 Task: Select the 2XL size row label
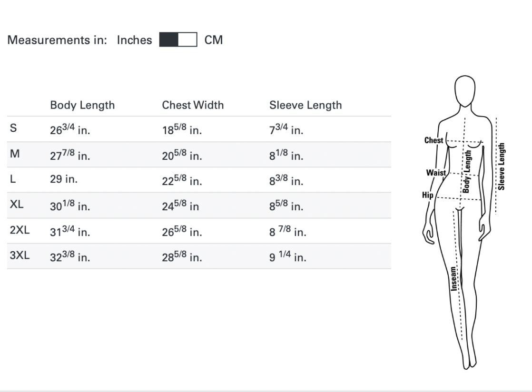coord(20,230)
